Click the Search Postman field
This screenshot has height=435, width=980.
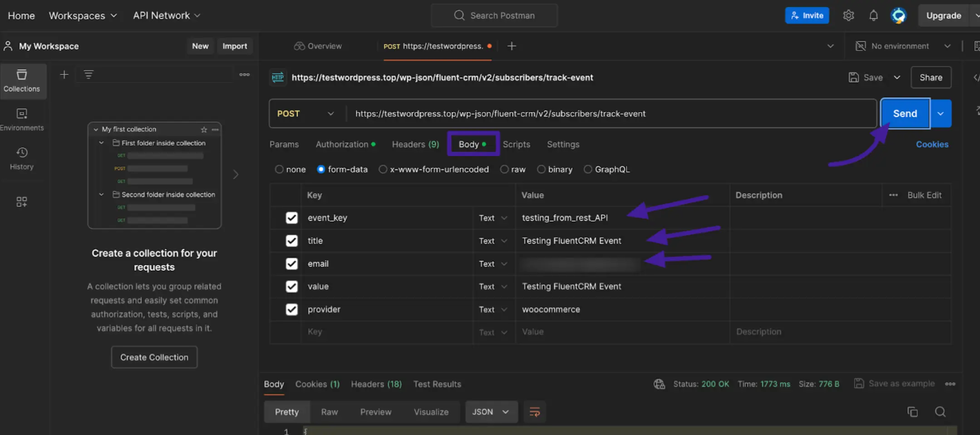(x=494, y=15)
